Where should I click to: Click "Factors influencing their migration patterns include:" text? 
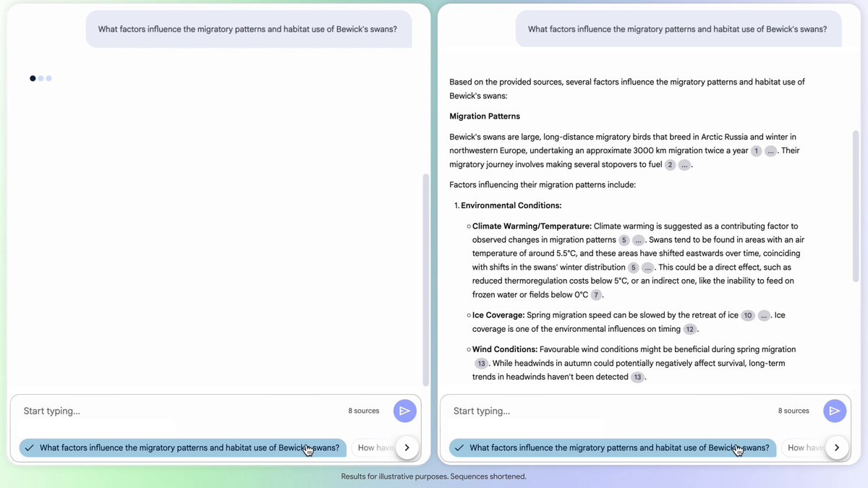click(542, 185)
